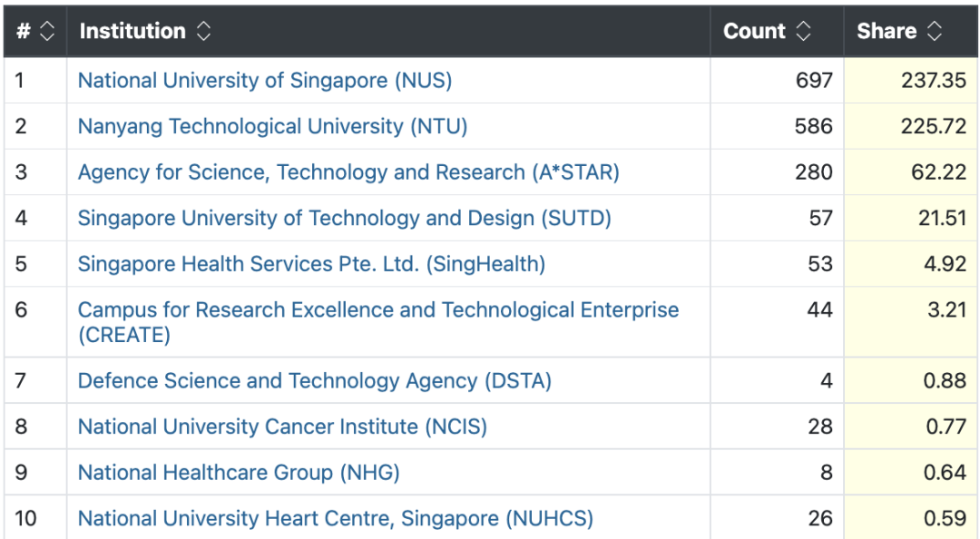980x539 pixels.
Task: Click the sort icon next to Institution
Action: [x=204, y=32]
